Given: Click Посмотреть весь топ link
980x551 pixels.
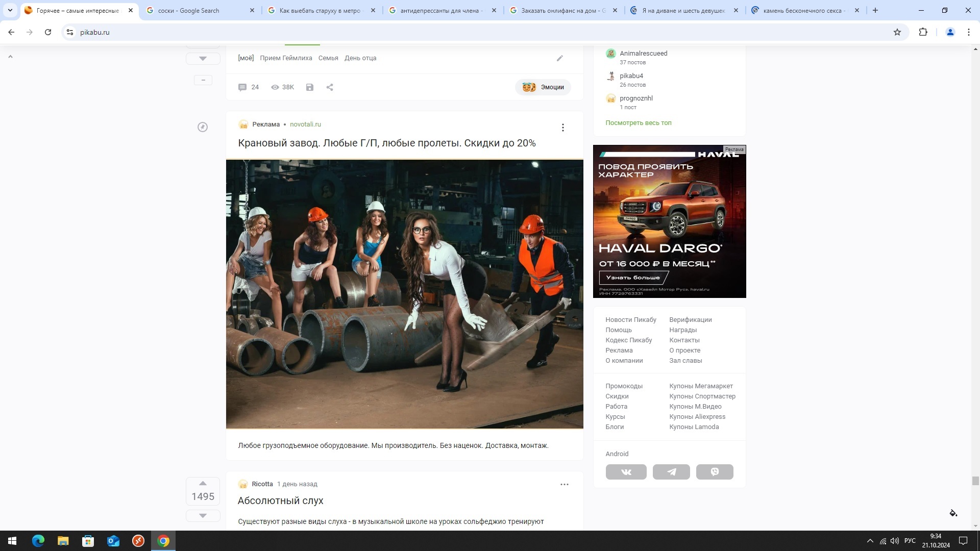Looking at the screenshot, I should click(x=639, y=123).
